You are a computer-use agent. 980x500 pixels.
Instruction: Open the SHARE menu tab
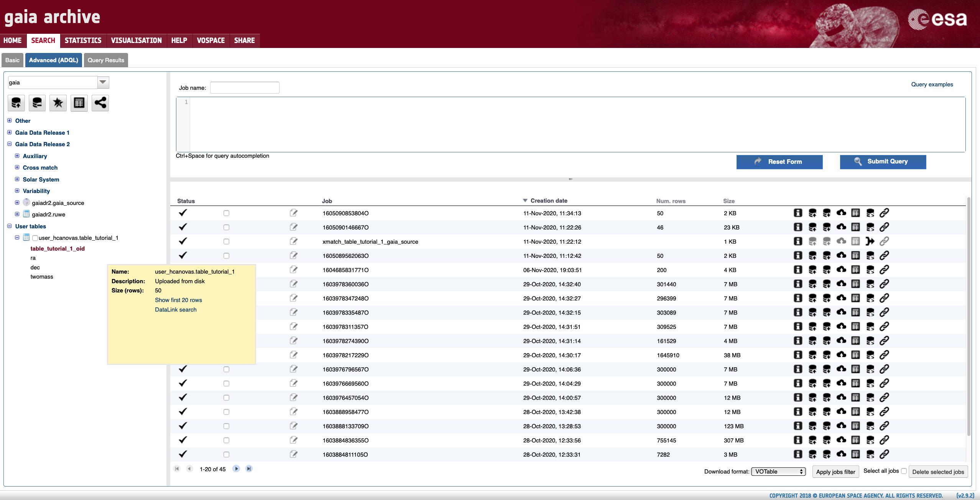(x=245, y=41)
